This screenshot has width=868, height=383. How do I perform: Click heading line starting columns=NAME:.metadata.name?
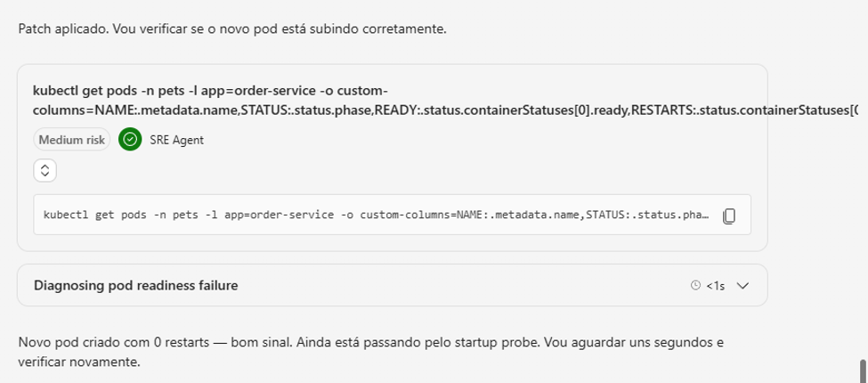(445, 110)
